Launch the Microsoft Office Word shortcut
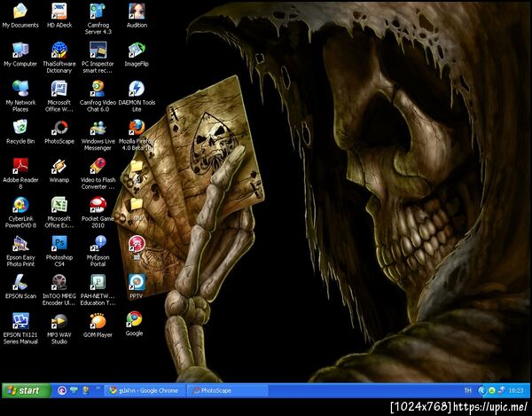This screenshot has height=416, width=532. tap(59, 96)
